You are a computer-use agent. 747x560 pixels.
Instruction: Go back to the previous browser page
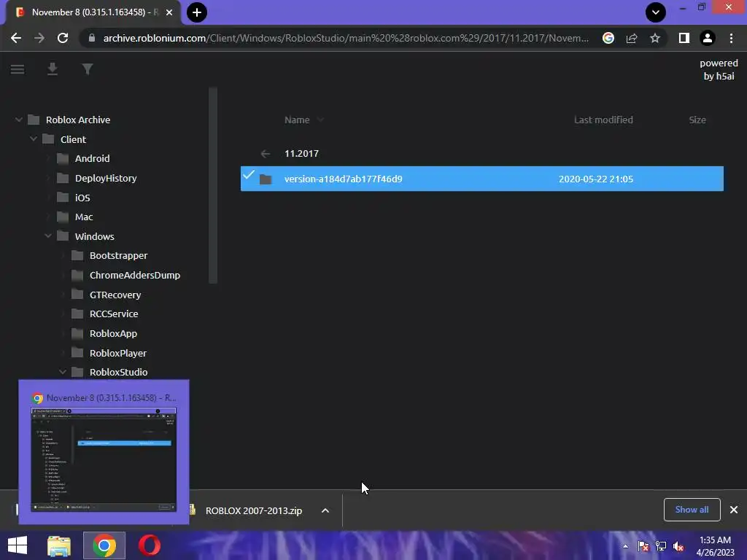(x=16, y=38)
